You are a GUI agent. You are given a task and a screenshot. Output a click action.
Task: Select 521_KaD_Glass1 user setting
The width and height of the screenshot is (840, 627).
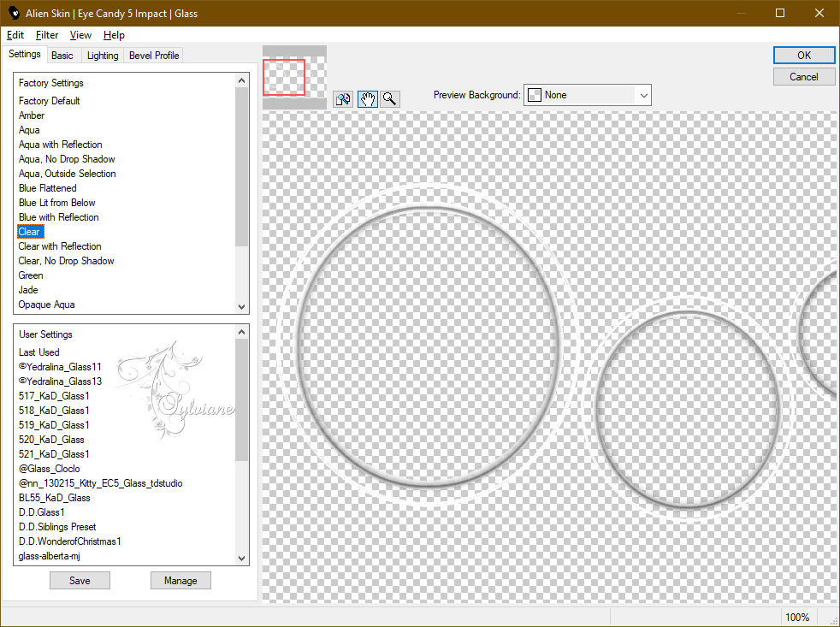coord(54,454)
